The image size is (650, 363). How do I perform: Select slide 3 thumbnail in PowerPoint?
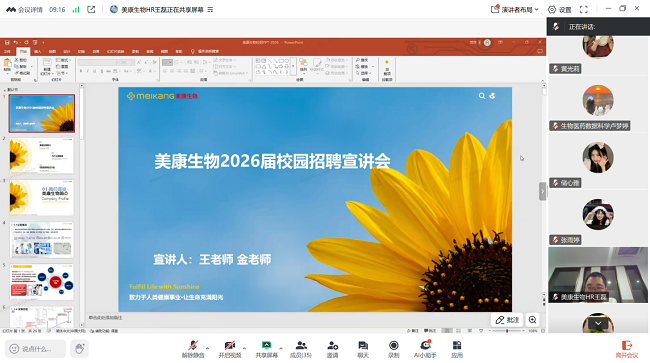tap(42, 198)
